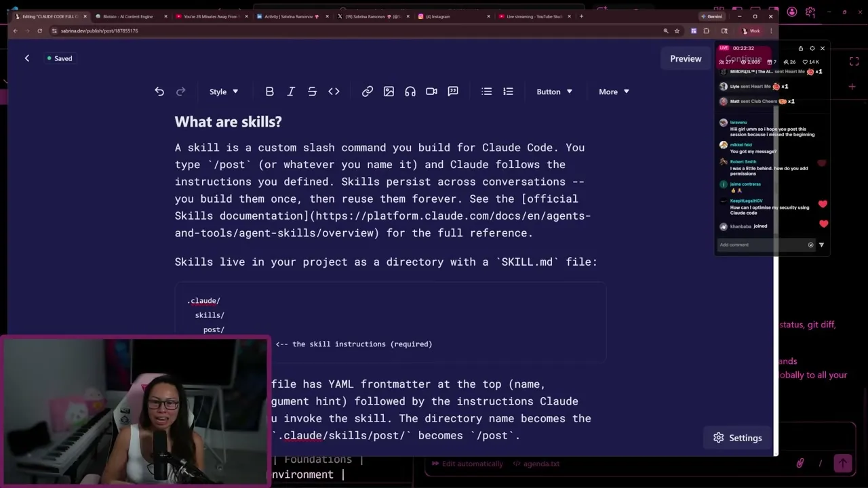Click browser back navigation arrow
868x488 pixels.
point(15,30)
